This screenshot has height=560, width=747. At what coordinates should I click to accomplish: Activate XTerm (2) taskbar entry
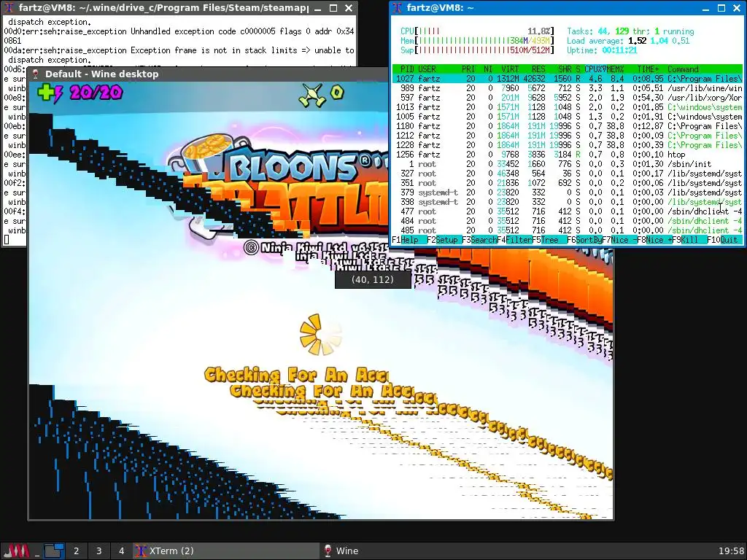pos(226,551)
